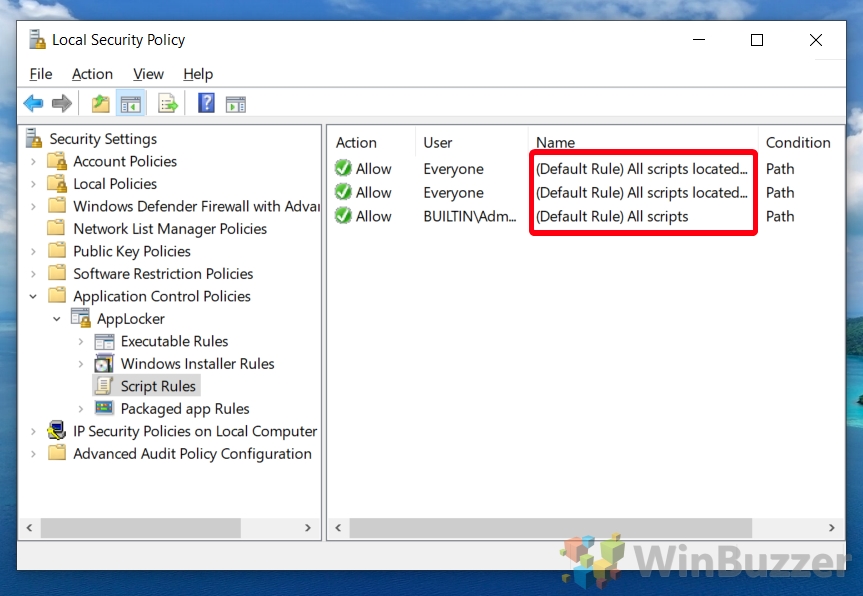The height and width of the screenshot is (596, 863).
Task: Open the View menu
Action: click(x=148, y=74)
